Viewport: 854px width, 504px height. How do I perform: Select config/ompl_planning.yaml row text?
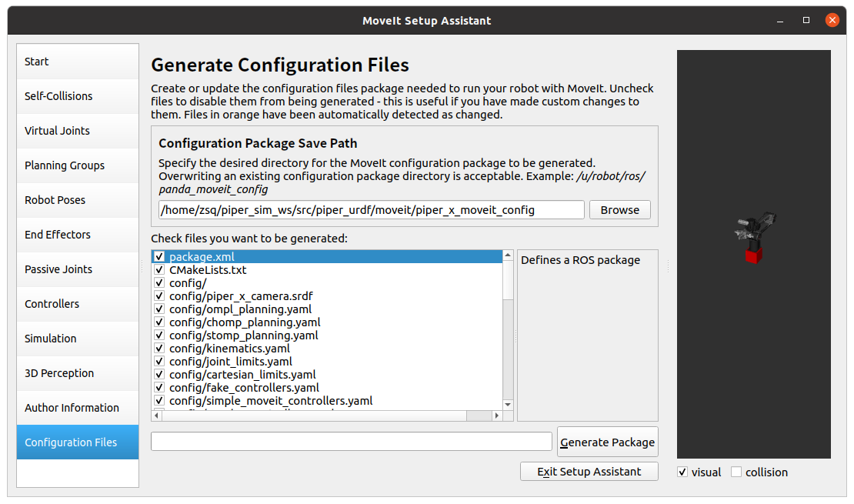pyautogui.click(x=240, y=309)
